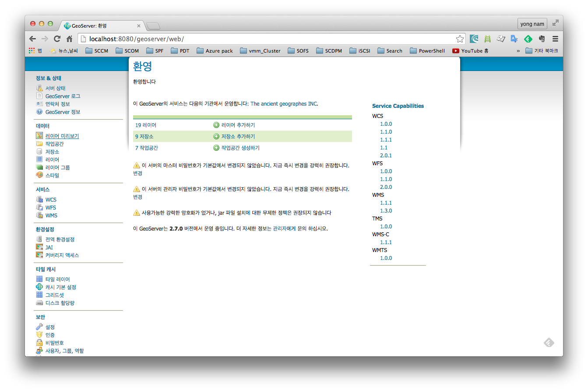Open the Chrome hamburger menu

(x=555, y=39)
